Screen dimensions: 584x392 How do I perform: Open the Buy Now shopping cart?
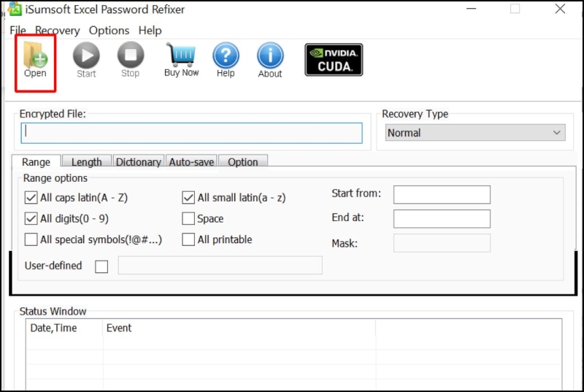182,60
